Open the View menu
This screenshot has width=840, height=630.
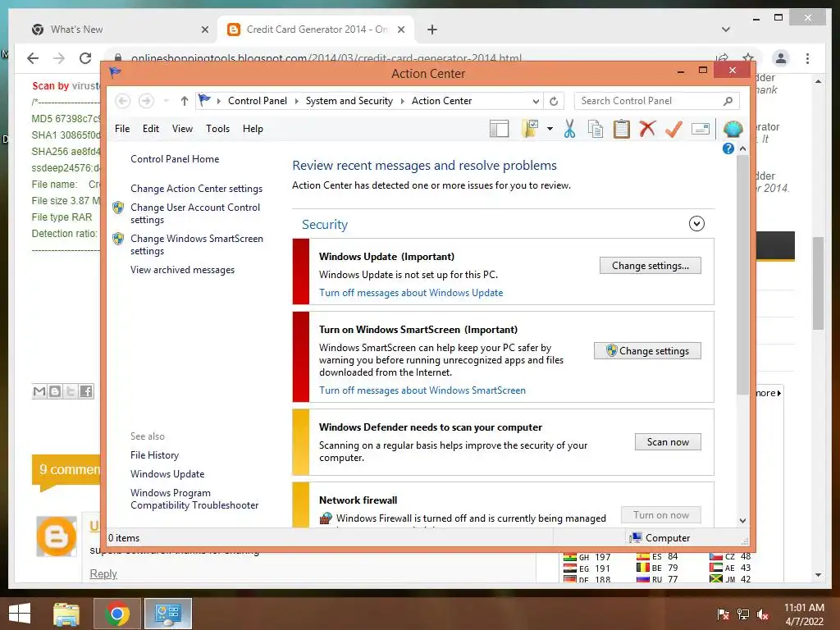[182, 129]
